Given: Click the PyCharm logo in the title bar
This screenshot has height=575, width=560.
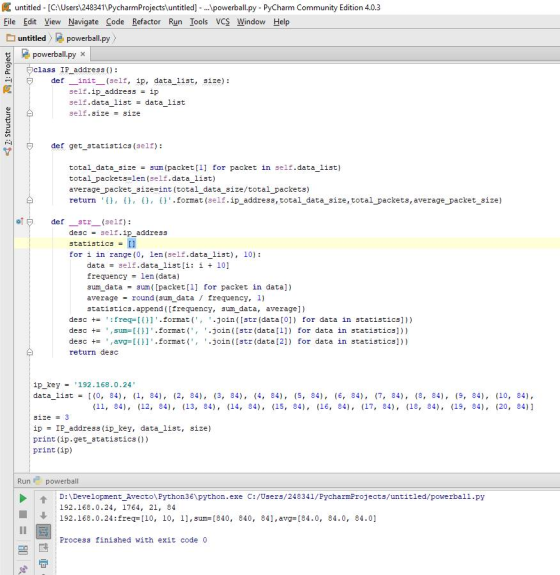Looking at the screenshot, I should point(6,7).
